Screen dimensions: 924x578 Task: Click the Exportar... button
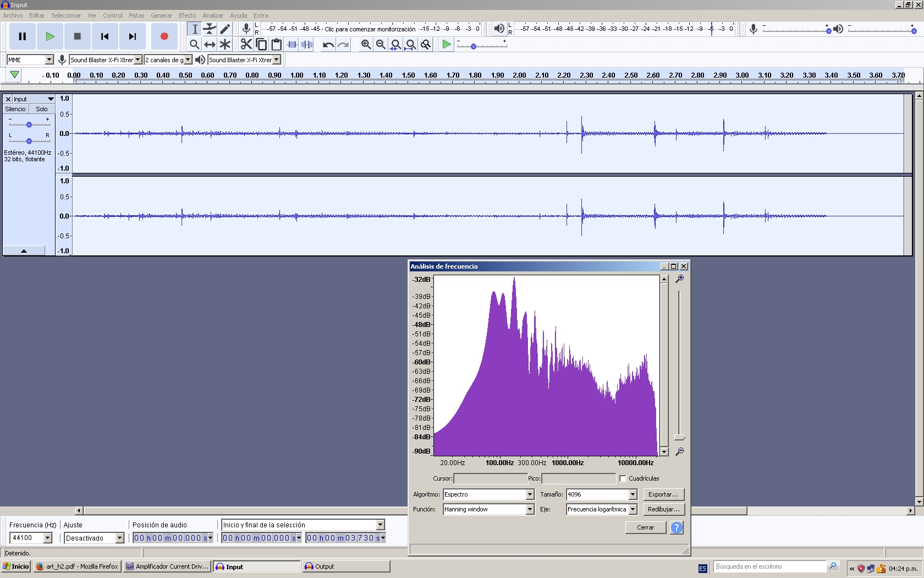pyautogui.click(x=663, y=494)
